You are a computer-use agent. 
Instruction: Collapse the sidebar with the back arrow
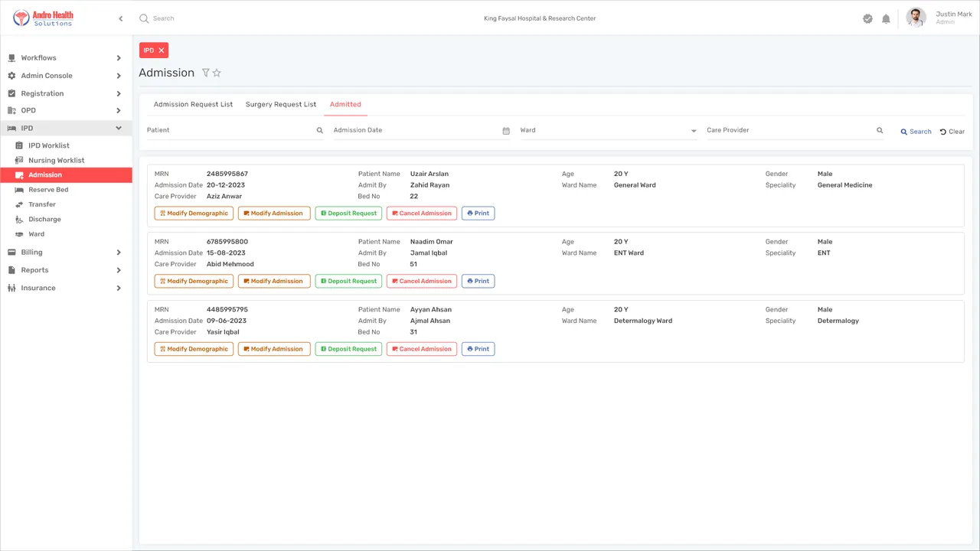tap(120, 18)
